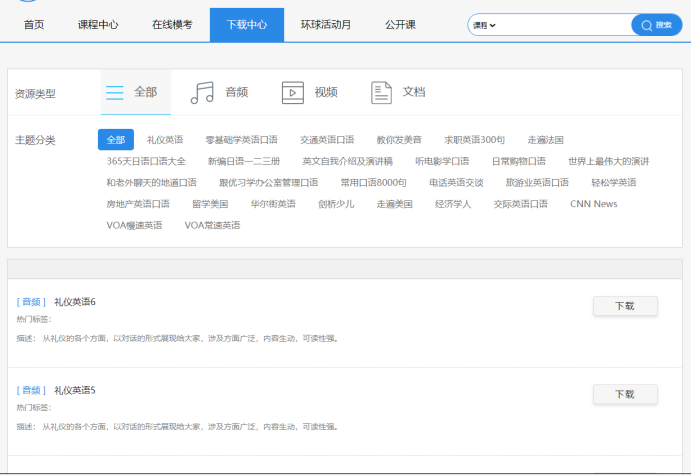Filter by 英文自我介绍及演讲稿 topic
This screenshot has height=476, width=692.
click(x=347, y=161)
